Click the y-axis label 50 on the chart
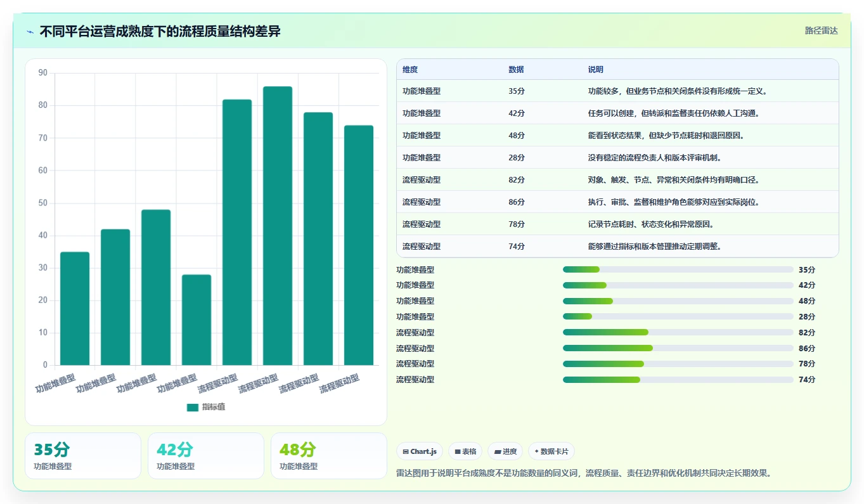Screen dimensions: 864x504 [x=43, y=203]
